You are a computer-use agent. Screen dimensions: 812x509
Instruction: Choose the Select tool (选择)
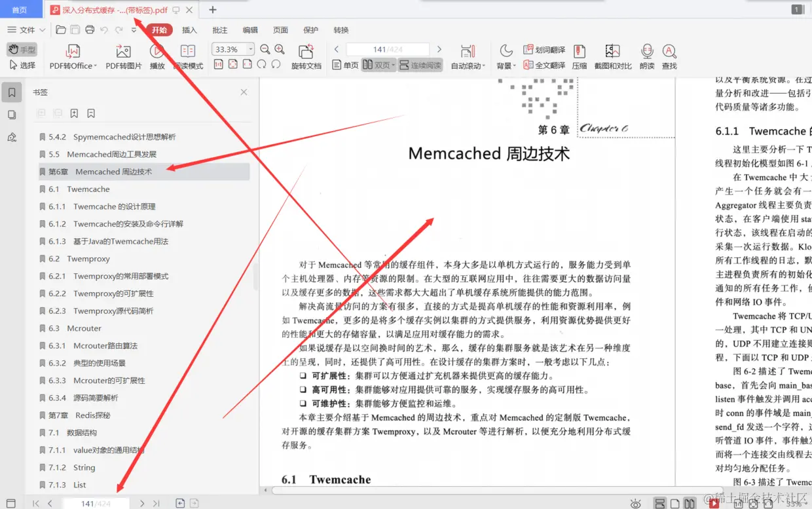tap(22, 66)
